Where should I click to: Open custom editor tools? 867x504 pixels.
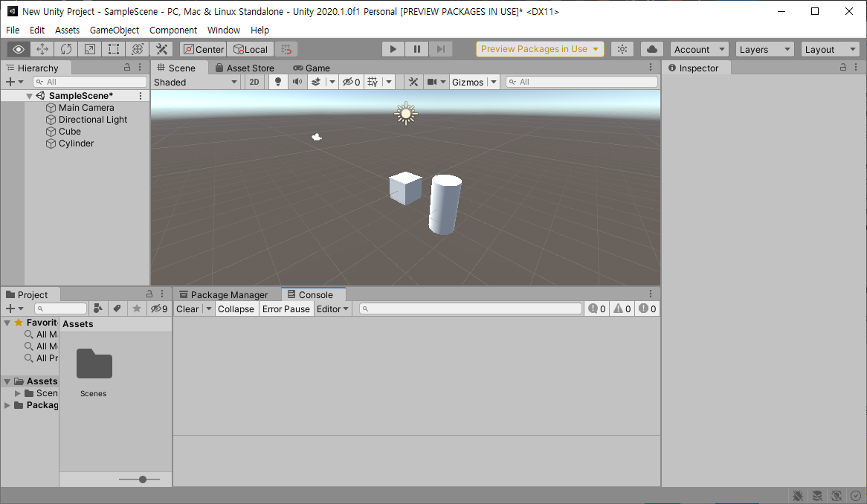[x=161, y=49]
